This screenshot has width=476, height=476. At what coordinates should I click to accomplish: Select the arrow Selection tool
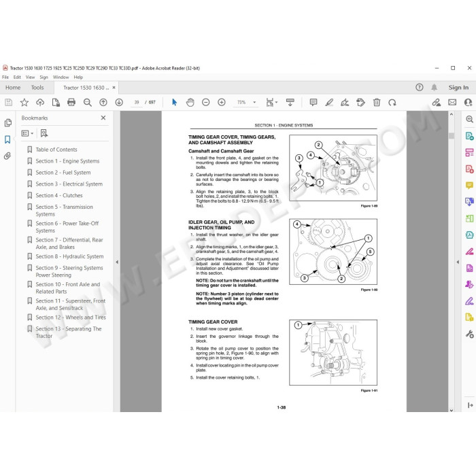click(174, 103)
